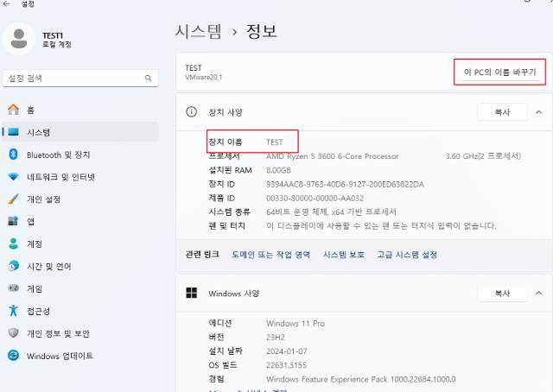Screen dimensions: 553x392
Task: Click the 제품 ID value 00330-80000
Action: coord(315,198)
